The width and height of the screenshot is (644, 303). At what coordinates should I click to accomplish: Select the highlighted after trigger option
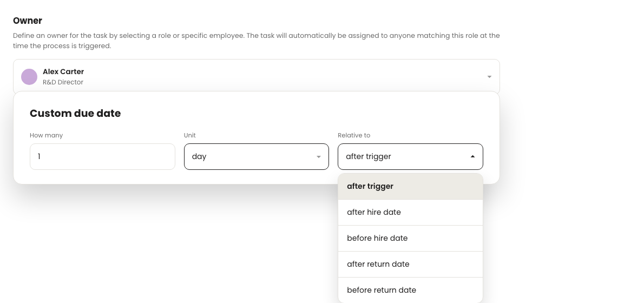(410, 186)
